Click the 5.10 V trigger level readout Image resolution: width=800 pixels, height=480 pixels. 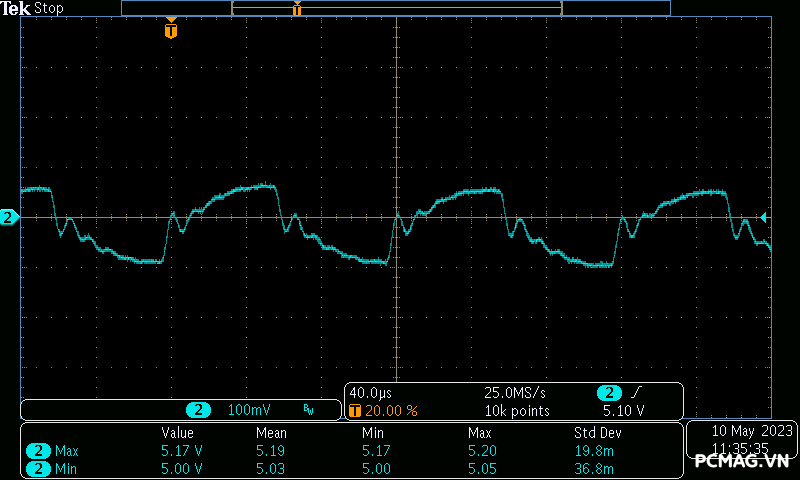coord(622,411)
